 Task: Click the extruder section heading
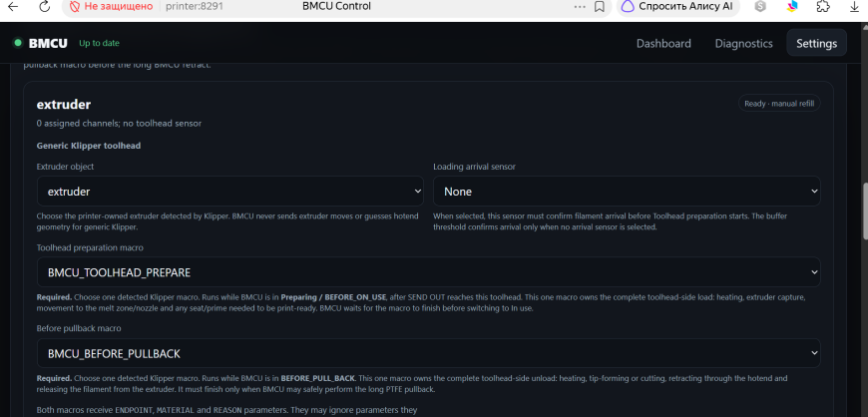pyautogui.click(x=64, y=104)
